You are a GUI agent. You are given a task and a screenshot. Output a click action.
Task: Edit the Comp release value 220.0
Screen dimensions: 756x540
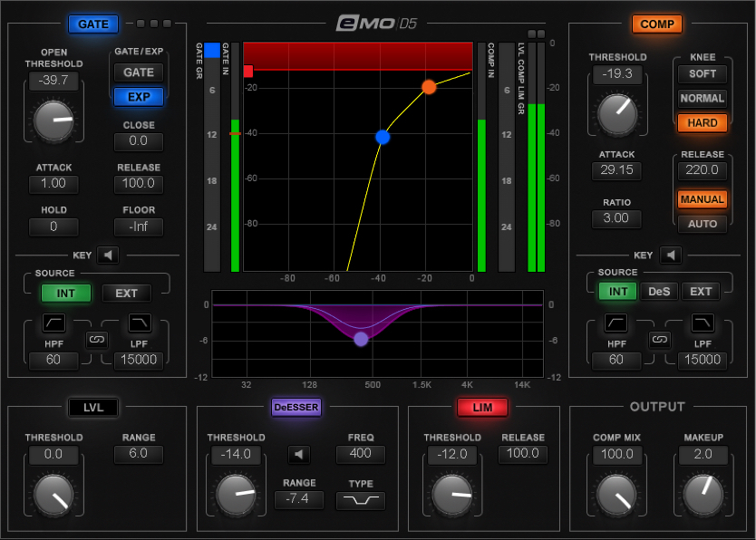[x=702, y=170]
